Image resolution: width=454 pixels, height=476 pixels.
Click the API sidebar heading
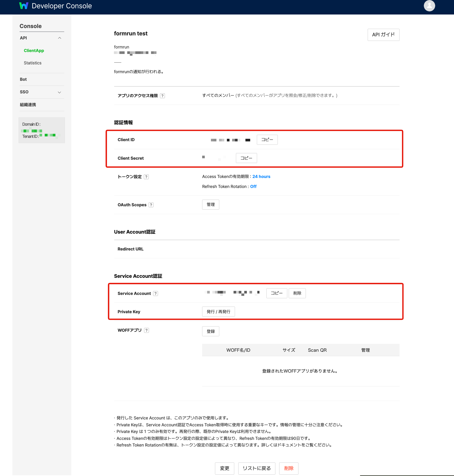23,38
